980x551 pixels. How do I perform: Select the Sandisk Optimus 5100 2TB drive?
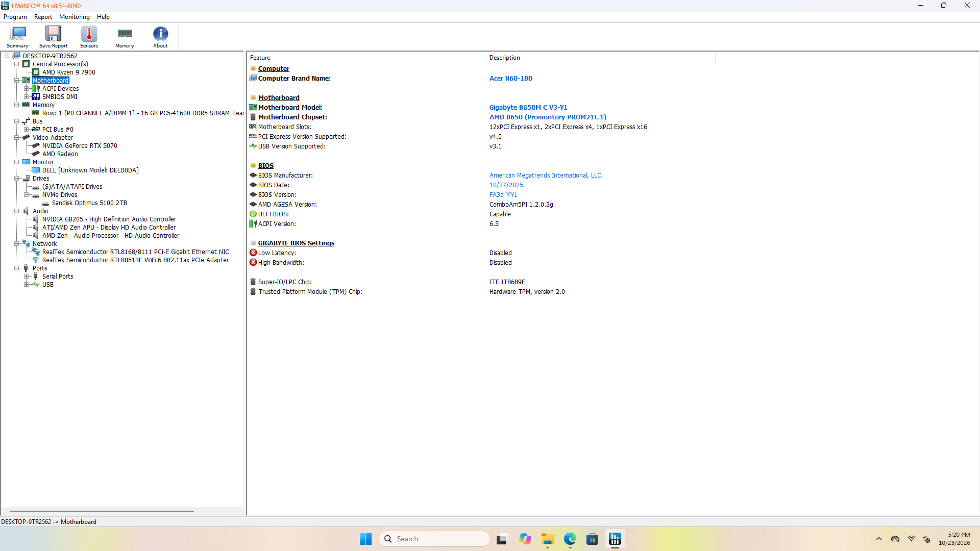pos(89,203)
